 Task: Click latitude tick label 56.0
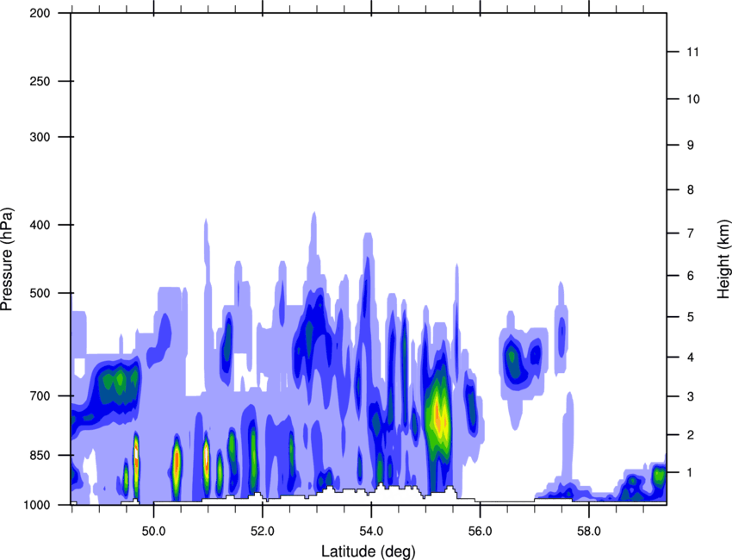pyautogui.click(x=480, y=532)
